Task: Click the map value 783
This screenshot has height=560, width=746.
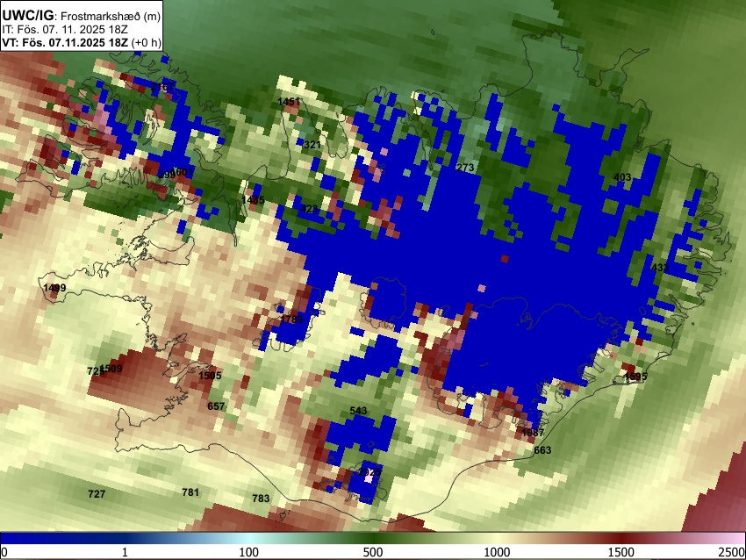Action: (x=261, y=499)
